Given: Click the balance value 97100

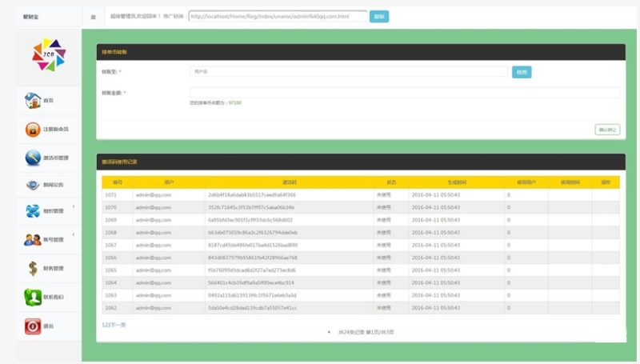Looking at the screenshot, I should click(x=235, y=103).
